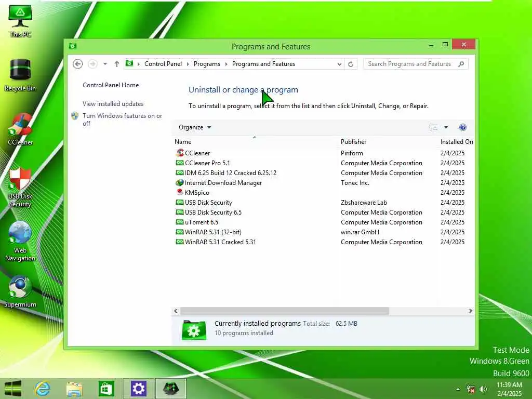
Task: Click the back navigation arrow
Action: 78,64
